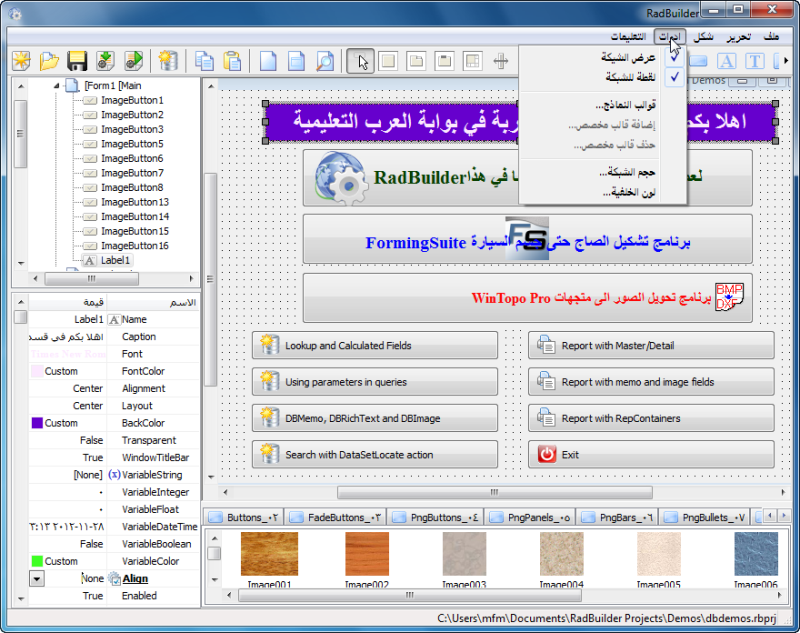Image resolution: width=800 pixels, height=633 pixels.
Task: Click the preview magnifier icon
Action: 324,61
